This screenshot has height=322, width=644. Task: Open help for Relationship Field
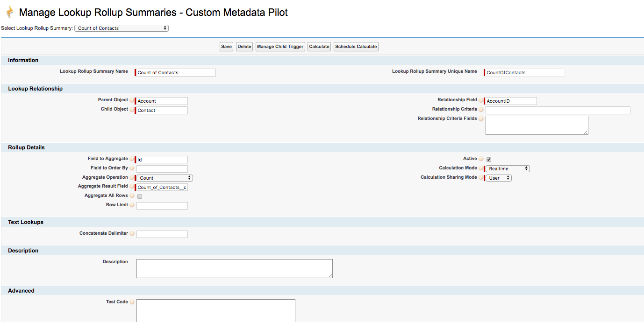(481, 100)
